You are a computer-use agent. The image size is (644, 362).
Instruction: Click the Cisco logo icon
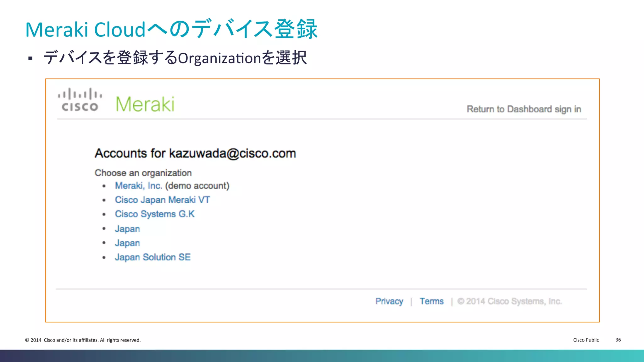[80, 100]
